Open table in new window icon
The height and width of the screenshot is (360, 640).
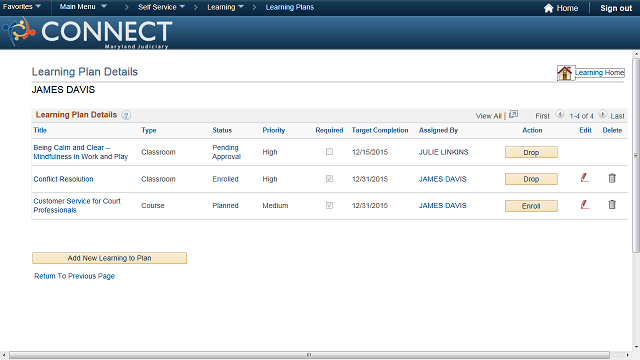click(x=513, y=115)
